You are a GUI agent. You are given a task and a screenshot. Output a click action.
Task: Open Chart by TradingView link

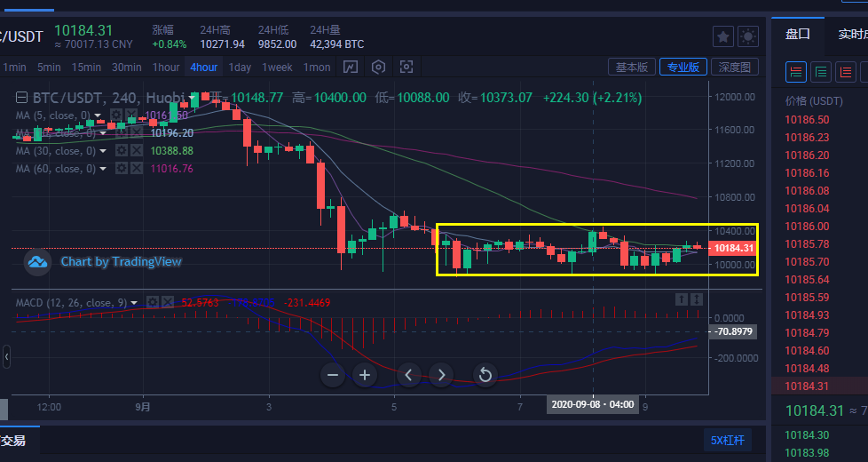121,261
